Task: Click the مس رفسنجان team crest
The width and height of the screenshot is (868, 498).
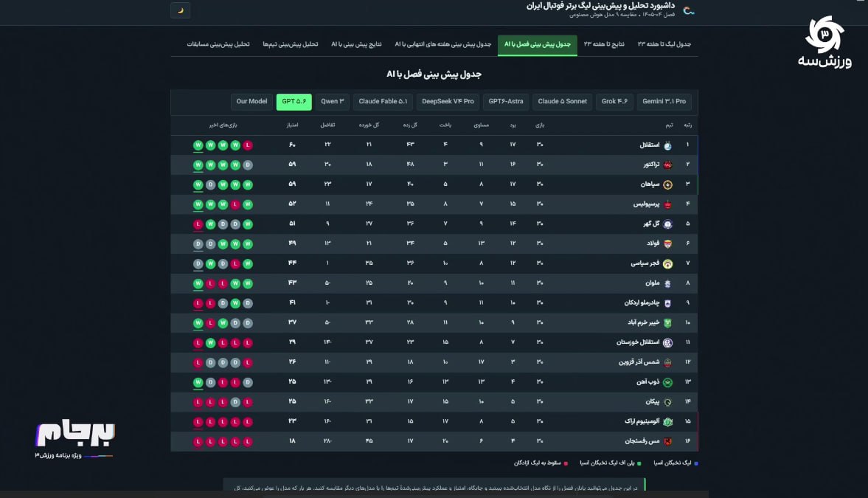Action: [x=667, y=441]
